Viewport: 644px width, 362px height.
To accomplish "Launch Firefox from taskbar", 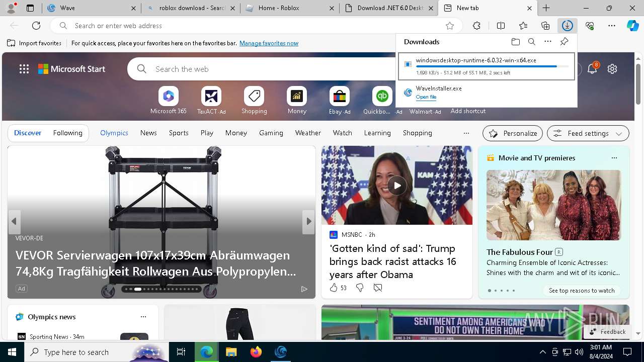I will (x=256, y=352).
